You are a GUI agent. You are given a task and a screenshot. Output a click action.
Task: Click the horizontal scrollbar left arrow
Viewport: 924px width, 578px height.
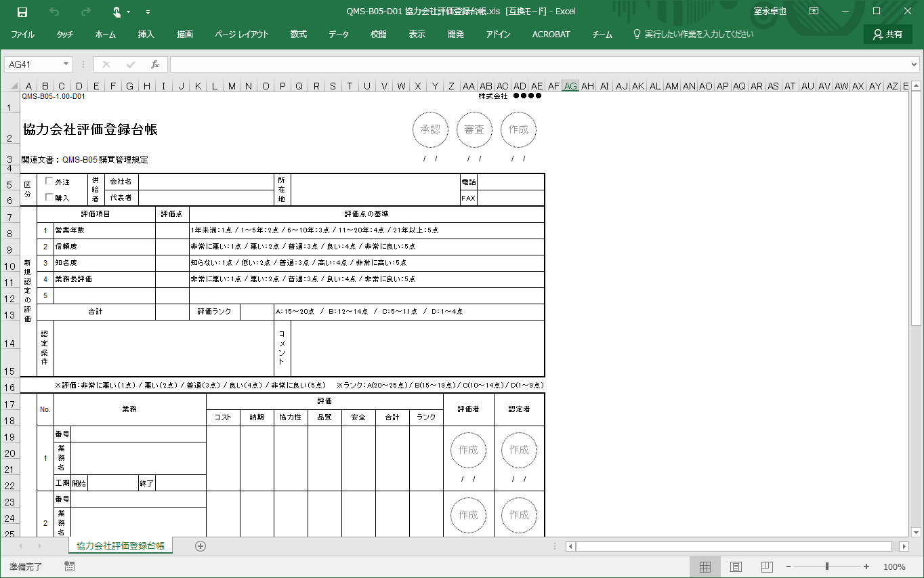570,546
